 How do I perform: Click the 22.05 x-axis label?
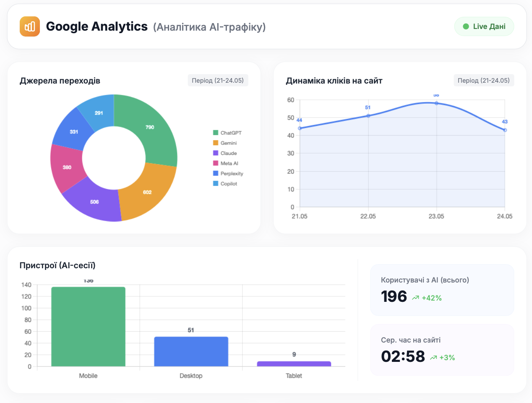point(368,216)
